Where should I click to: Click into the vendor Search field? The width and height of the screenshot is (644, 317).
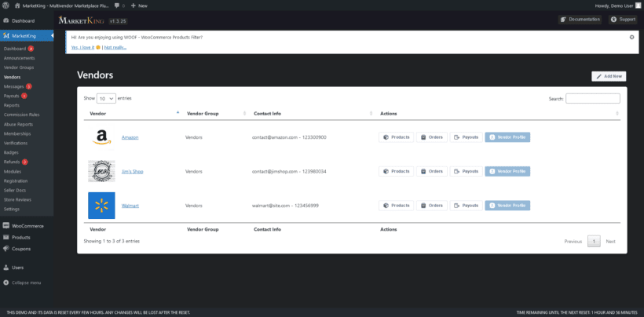pos(592,99)
